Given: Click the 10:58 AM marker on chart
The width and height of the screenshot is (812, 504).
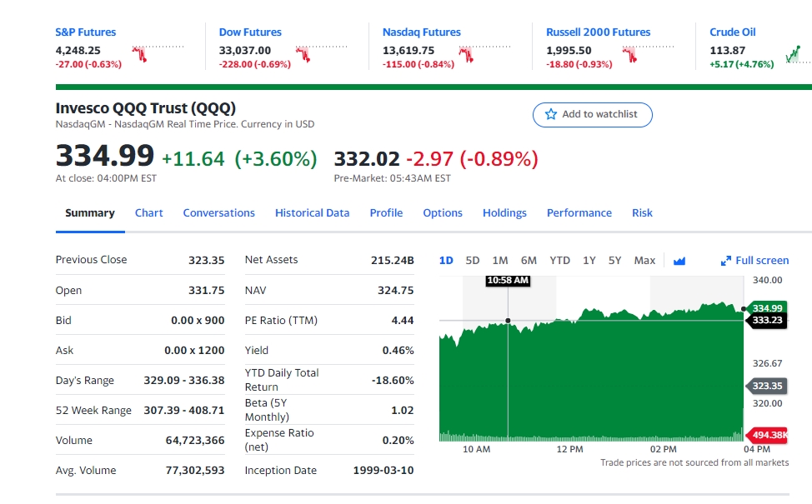Looking at the screenshot, I should tap(507, 281).
